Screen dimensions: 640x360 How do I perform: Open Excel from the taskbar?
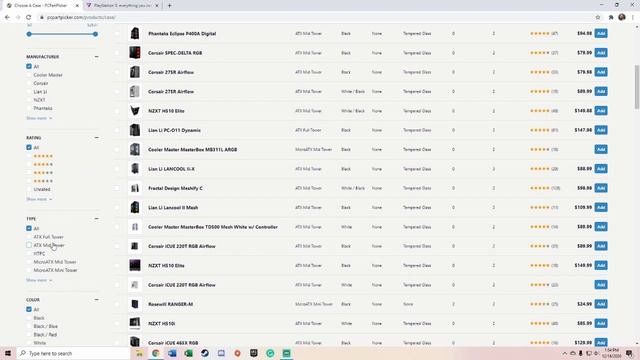point(188,353)
